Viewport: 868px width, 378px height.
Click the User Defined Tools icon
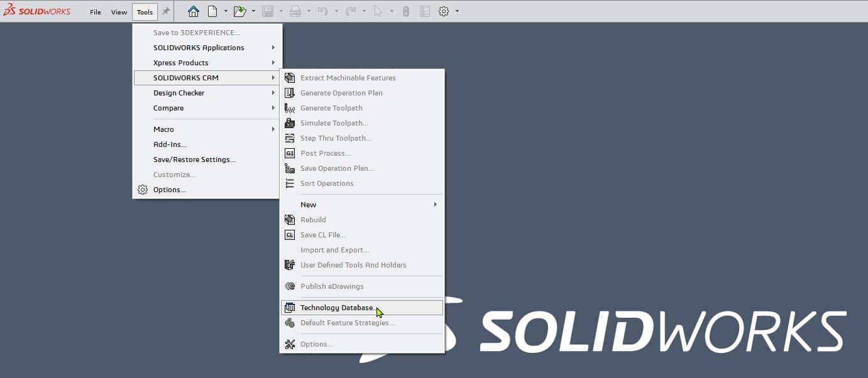click(290, 265)
